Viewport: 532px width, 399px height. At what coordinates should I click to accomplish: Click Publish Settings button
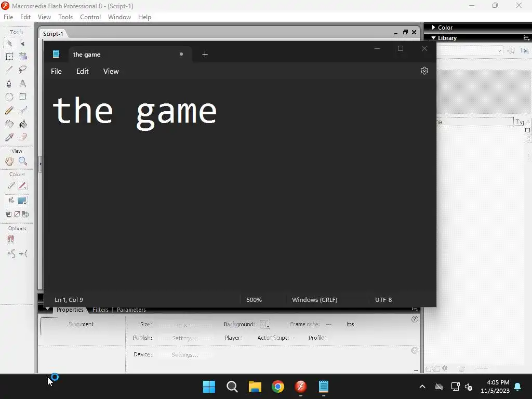tap(185, 338)
